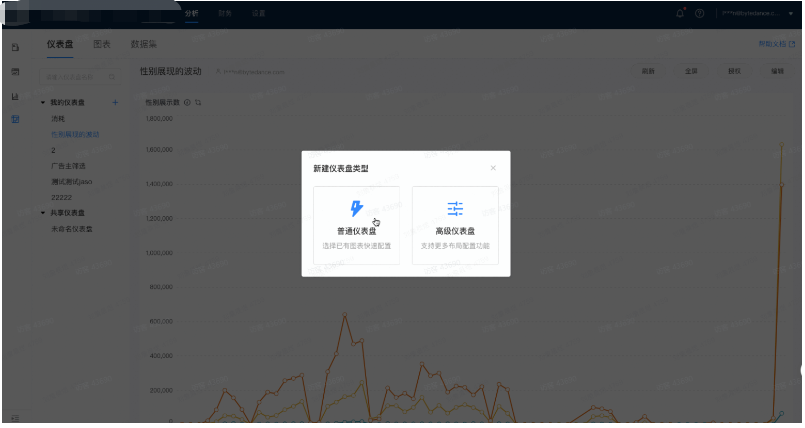The height and width of the screenshot is (428, 805).
Task: Open the 测试测试jaso dashboard
Action: pyautogui.click(x=71, y=182)
